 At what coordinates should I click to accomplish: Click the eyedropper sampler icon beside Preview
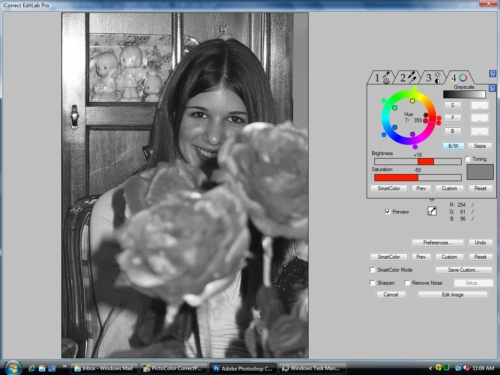point(432,211)
